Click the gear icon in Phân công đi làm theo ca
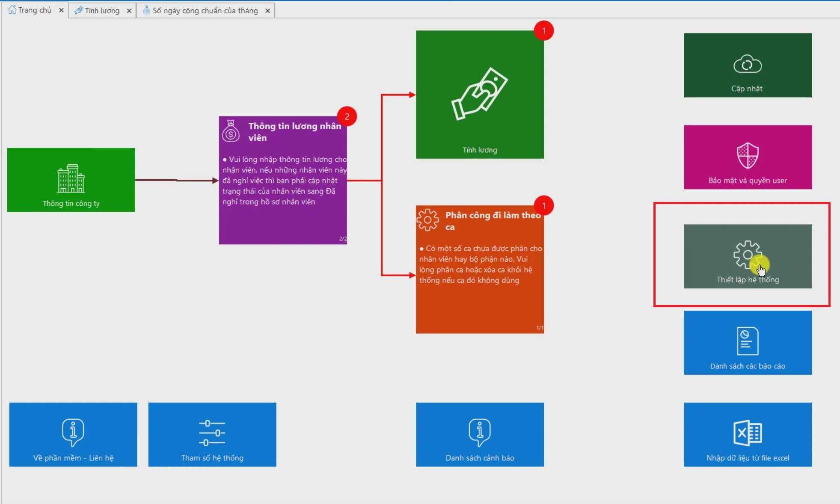 427,220
